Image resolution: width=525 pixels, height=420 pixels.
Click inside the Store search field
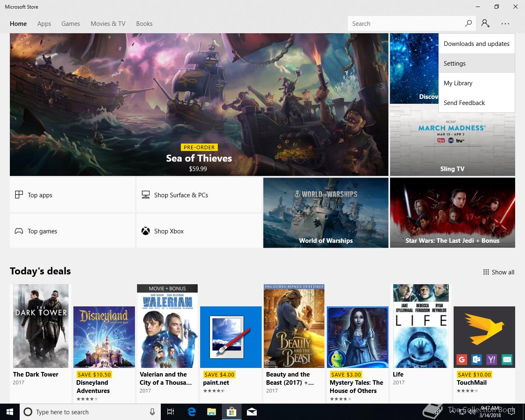point(405,23)
